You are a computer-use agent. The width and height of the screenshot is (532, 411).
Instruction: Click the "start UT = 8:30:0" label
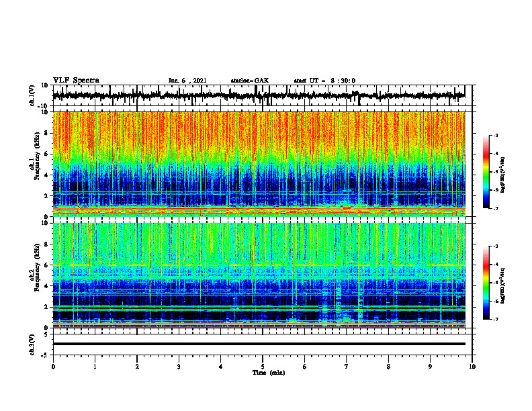coord(324,81)
